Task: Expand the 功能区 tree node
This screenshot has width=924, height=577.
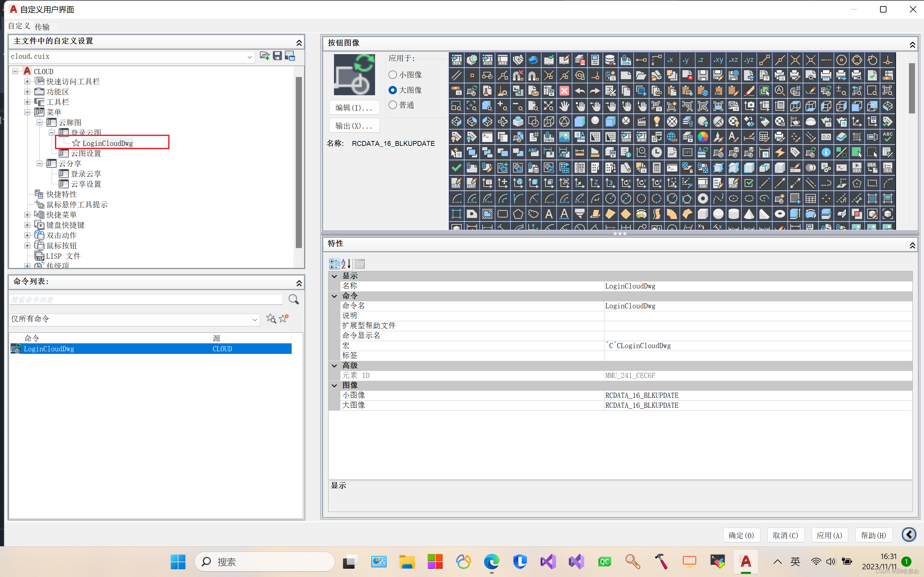Action: pyautogui.click(x=27, y=92)
